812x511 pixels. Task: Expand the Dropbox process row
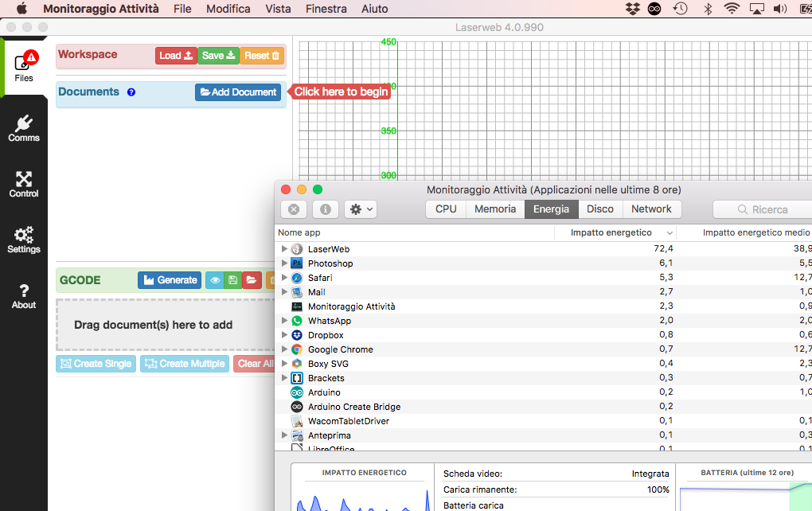tap(284, 335)
